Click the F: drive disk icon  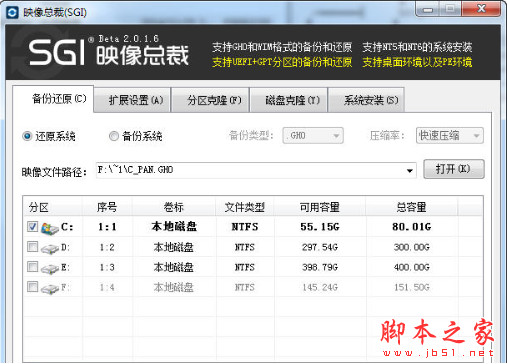tap(50, 288)
